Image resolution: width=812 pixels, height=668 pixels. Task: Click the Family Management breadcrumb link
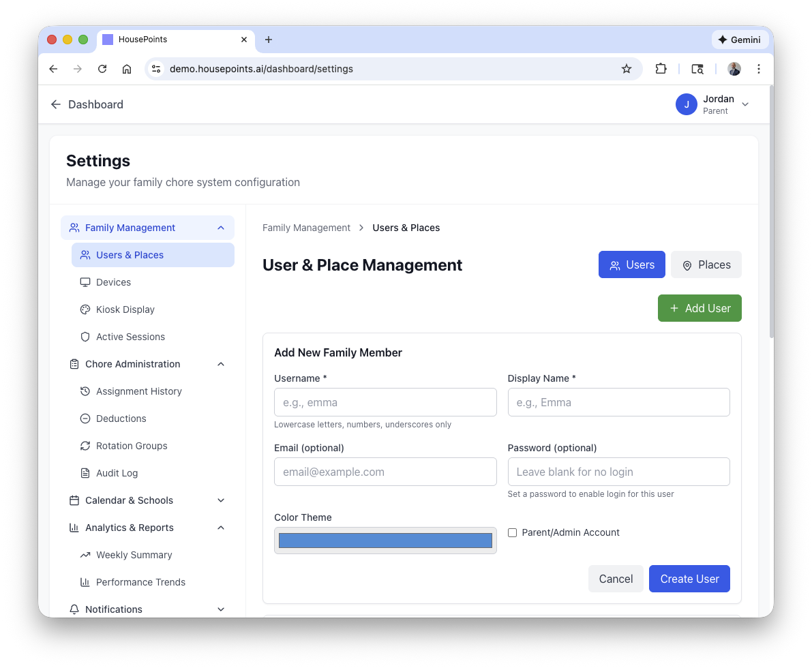307,228
